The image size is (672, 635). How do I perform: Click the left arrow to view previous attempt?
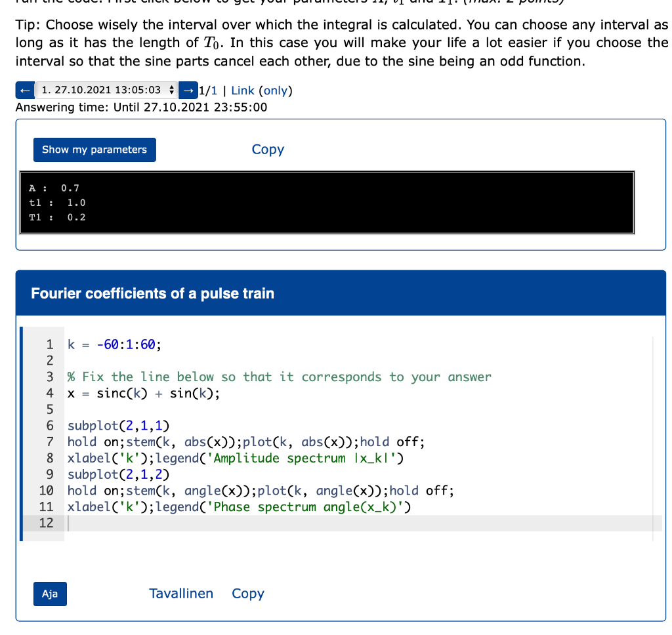(24, 90)
